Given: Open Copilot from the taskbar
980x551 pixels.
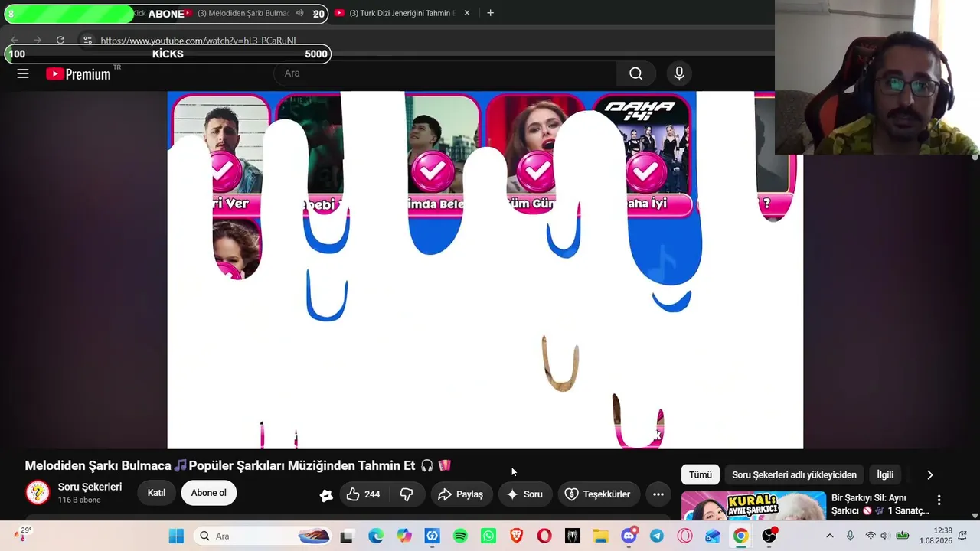Looking at the screenshot, I should point(404,536).
